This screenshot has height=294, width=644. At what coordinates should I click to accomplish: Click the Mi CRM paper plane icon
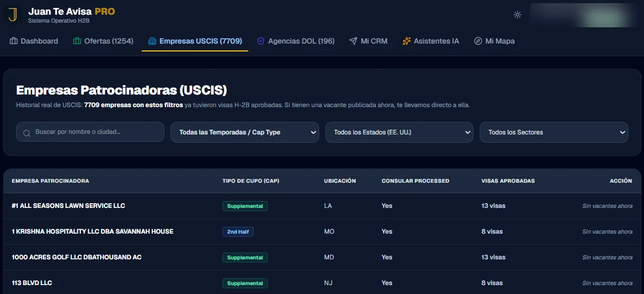pyautogui.click(x=353, y=41)
